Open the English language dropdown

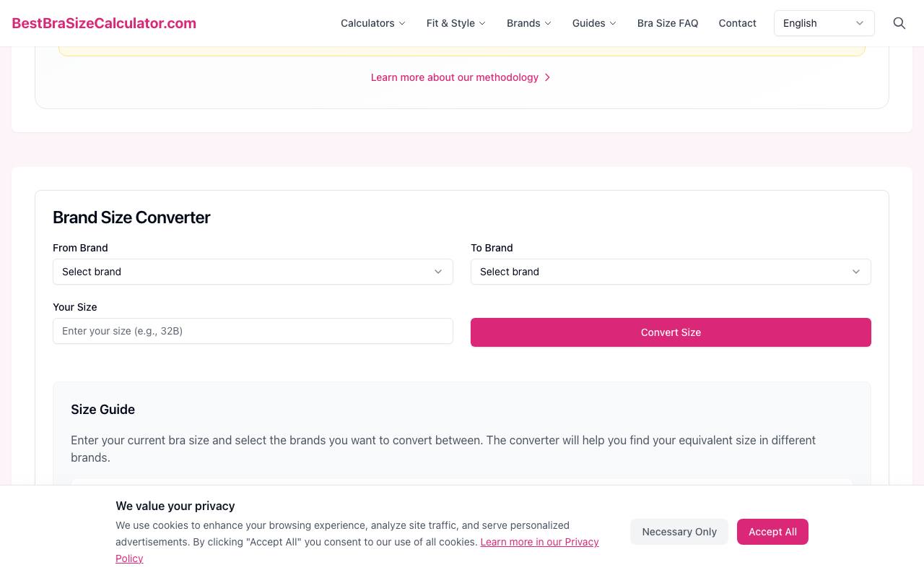tap(824, 23)
